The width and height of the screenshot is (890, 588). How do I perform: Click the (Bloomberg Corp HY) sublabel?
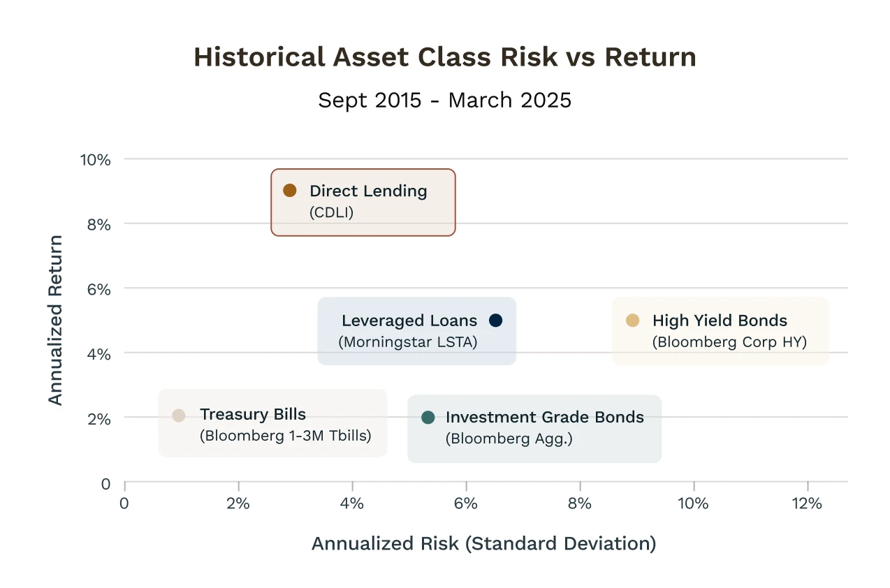729,342
